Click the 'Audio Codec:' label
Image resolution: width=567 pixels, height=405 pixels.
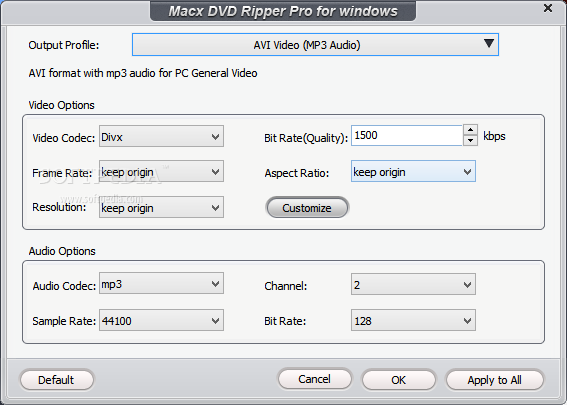pos(64,286)
